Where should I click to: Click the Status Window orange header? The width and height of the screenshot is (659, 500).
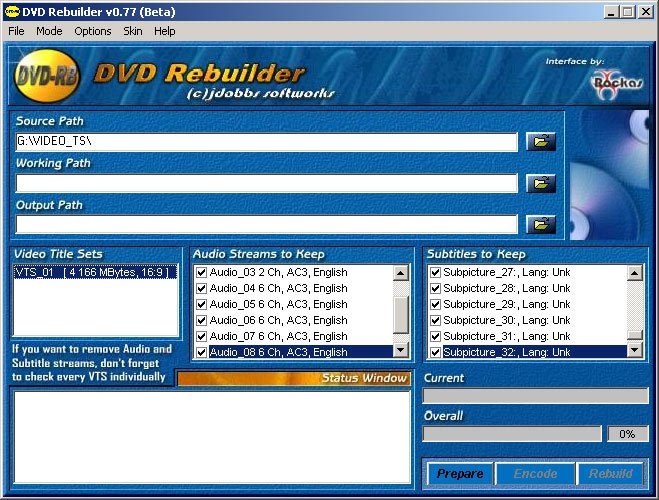(x=293, y=378)
